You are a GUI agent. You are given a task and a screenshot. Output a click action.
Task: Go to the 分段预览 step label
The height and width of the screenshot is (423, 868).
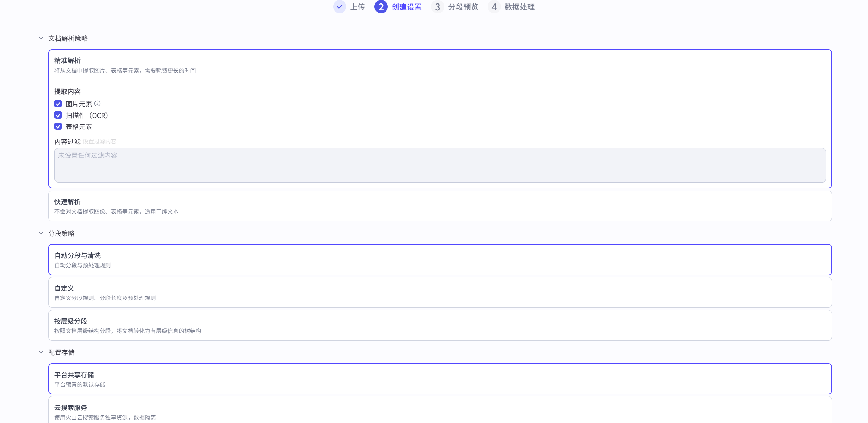463,7
